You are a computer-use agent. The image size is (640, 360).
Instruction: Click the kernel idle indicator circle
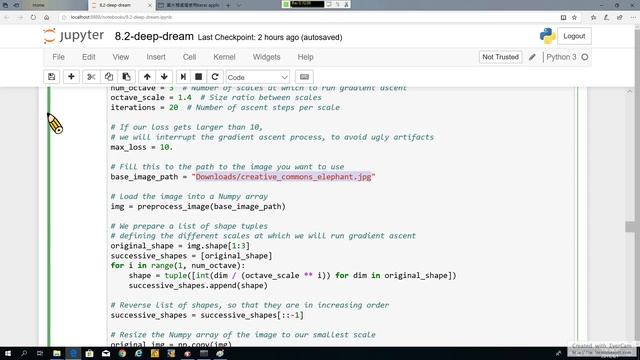(x=585, y=57)
